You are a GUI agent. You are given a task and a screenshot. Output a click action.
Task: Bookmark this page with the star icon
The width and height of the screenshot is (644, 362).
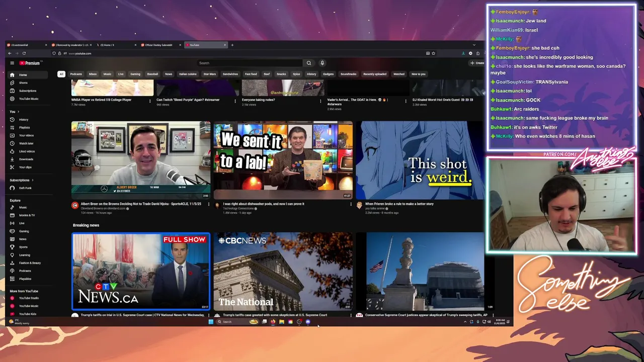coord(433,53)
